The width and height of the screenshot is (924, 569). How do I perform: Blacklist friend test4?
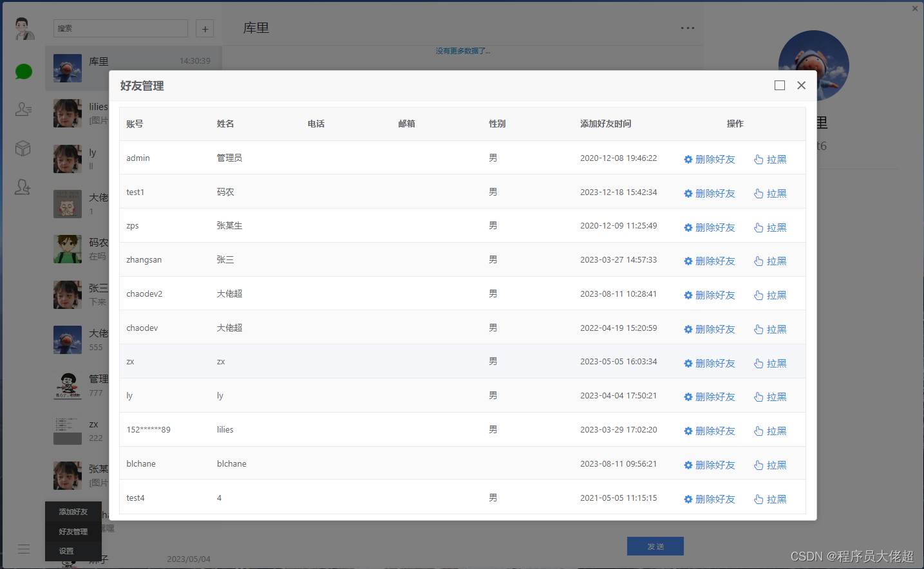[x=771, y=499]
